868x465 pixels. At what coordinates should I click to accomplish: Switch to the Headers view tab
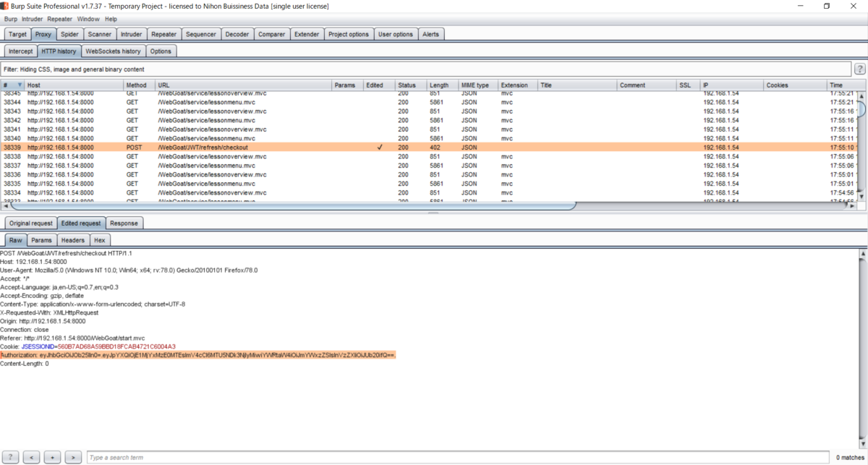(x=72, y=240)
